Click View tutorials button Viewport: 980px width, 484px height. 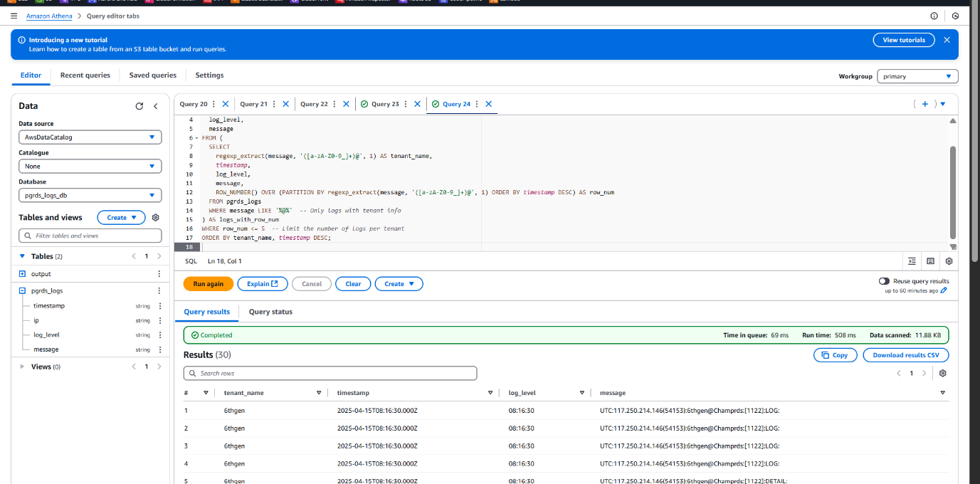(904, 40)
